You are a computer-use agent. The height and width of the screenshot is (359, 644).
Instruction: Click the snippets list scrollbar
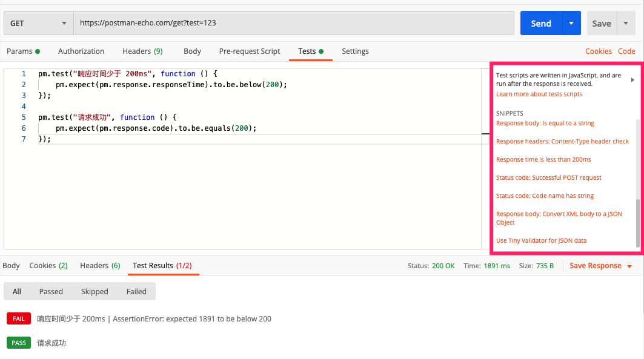coord(637,223)
